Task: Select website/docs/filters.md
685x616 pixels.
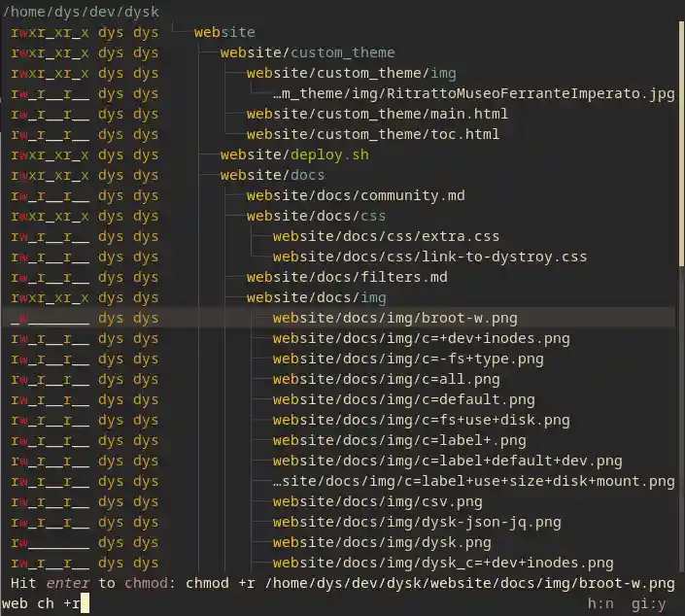Action: 347,278
